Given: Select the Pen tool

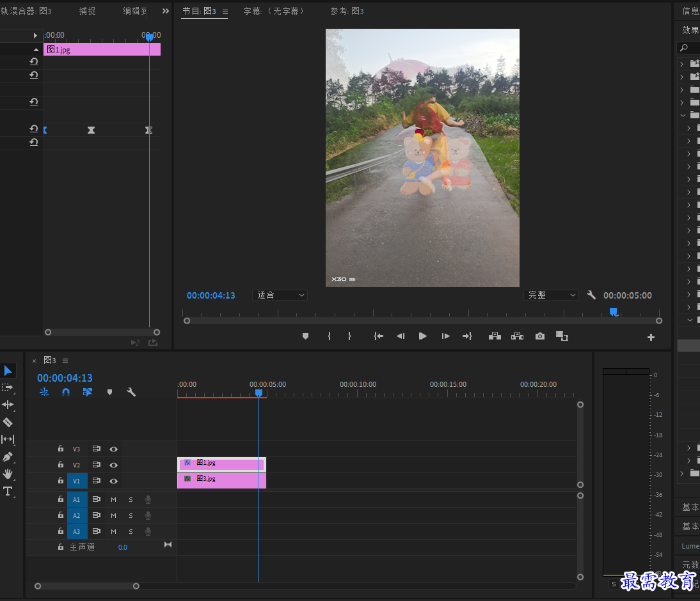Looking at the screenshot, I should pos(8,457).
